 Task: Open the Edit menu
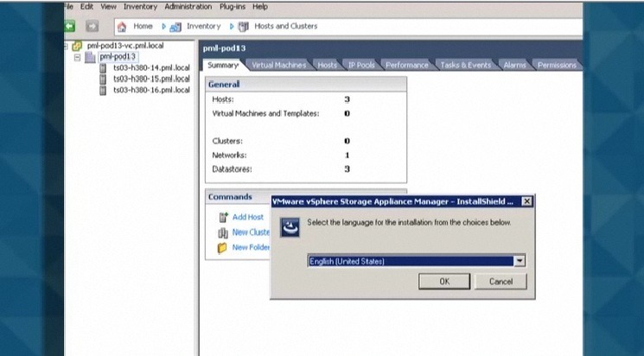86,7
